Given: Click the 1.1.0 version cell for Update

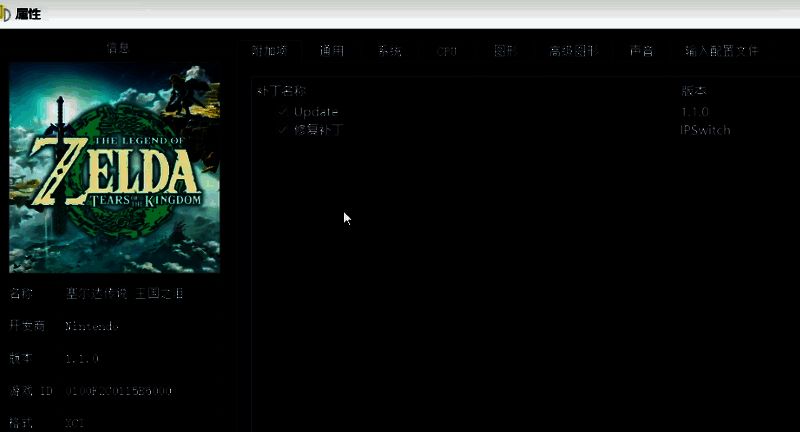Looking at the screenshot, I should 695,112.
